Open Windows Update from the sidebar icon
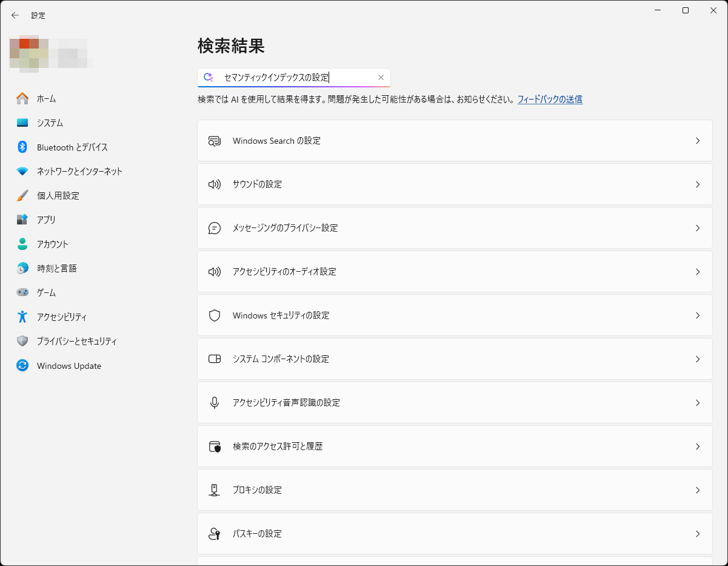 coord(22,365)
